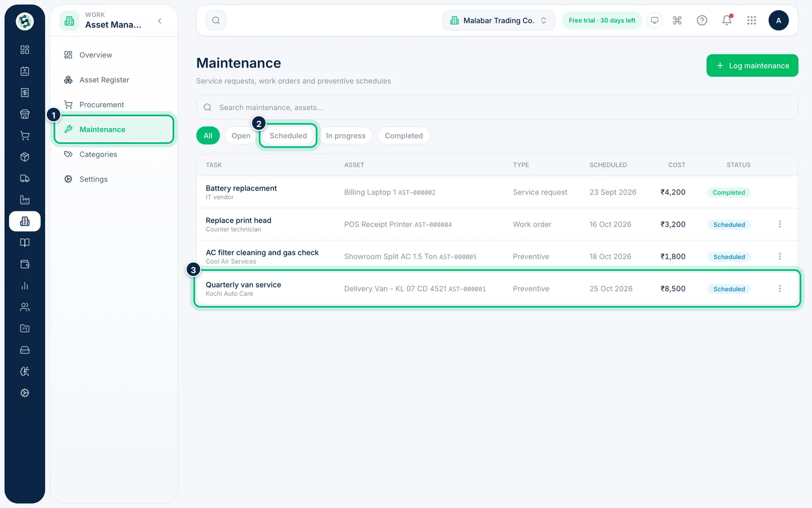Open the Replace print head task
Viewport: 812px width, 508px height.
239,220
